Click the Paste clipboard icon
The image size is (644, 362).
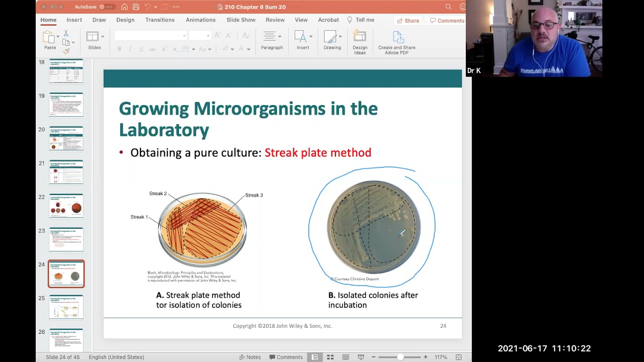49,37
